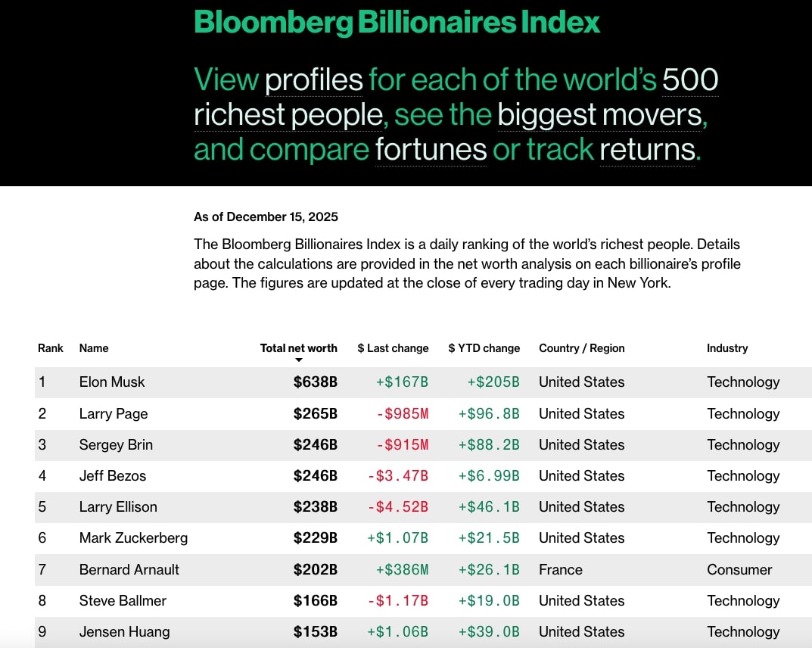Click the Industry column header
The height and width of the screenshot is (648, 812).
click(x=726, y=348)
